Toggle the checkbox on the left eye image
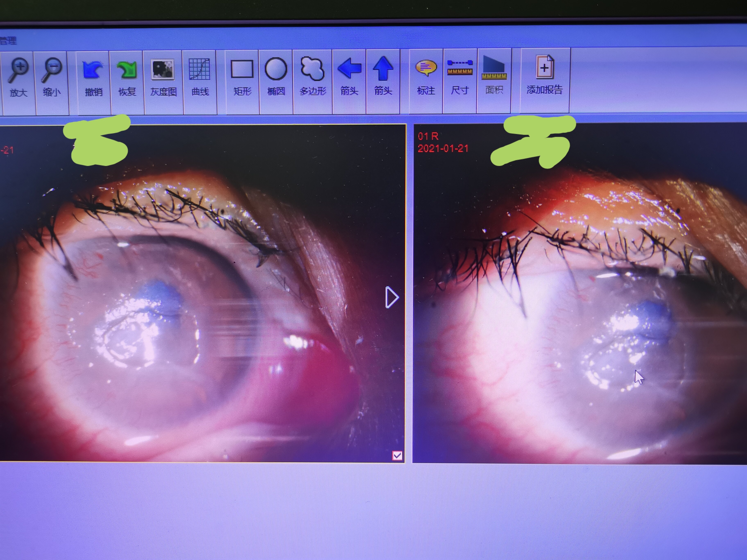 (397, 456)
